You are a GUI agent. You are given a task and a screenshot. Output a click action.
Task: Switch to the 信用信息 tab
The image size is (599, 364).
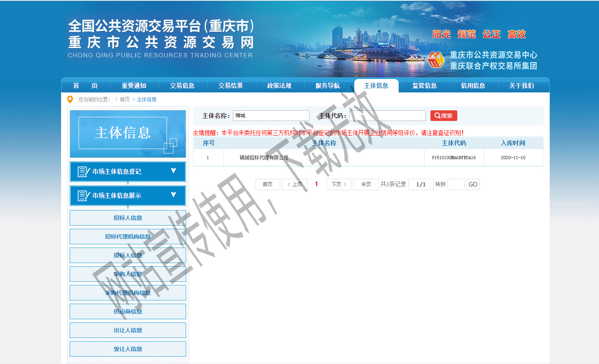473,86
